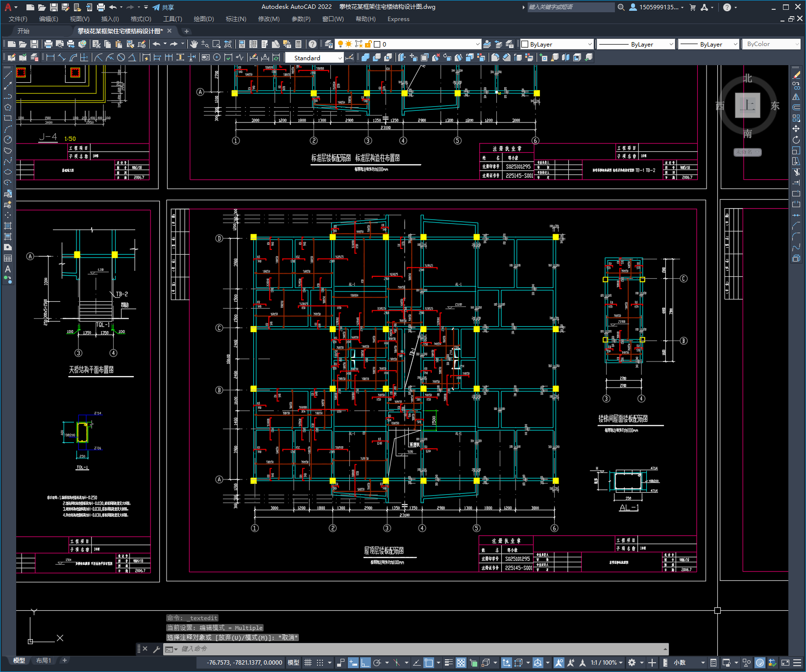The image size is (806, 672).
Task: Select the Move tool in the modify toolbar
Action: [x=796, y=129]
